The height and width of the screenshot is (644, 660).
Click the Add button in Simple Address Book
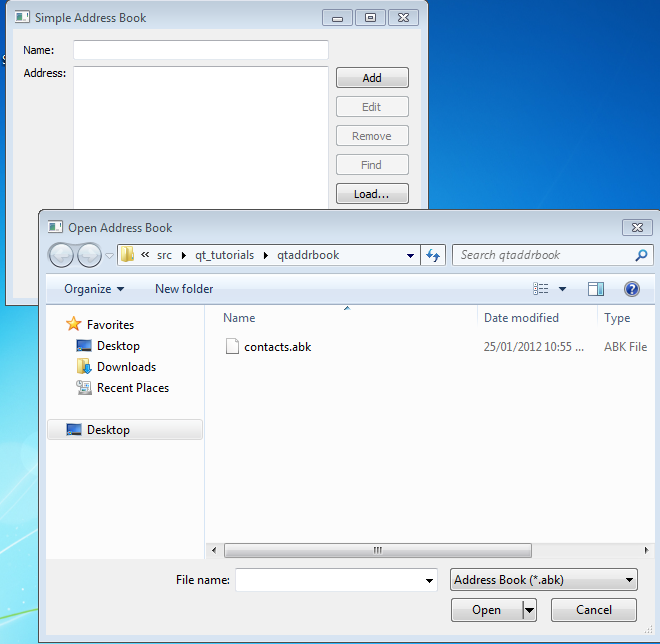pyautogui.click(x=372, y=78)
